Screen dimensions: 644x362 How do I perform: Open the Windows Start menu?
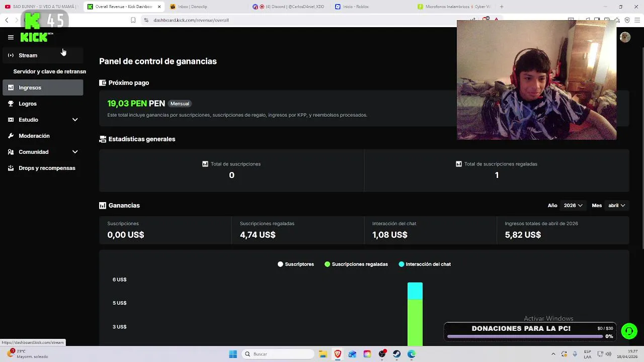click(232, 354)
